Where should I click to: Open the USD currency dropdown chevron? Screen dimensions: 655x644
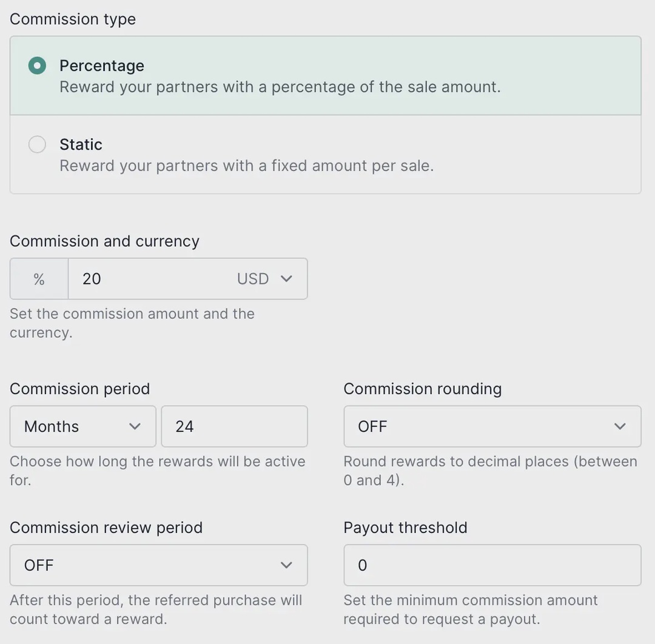[x=285, y=279]
